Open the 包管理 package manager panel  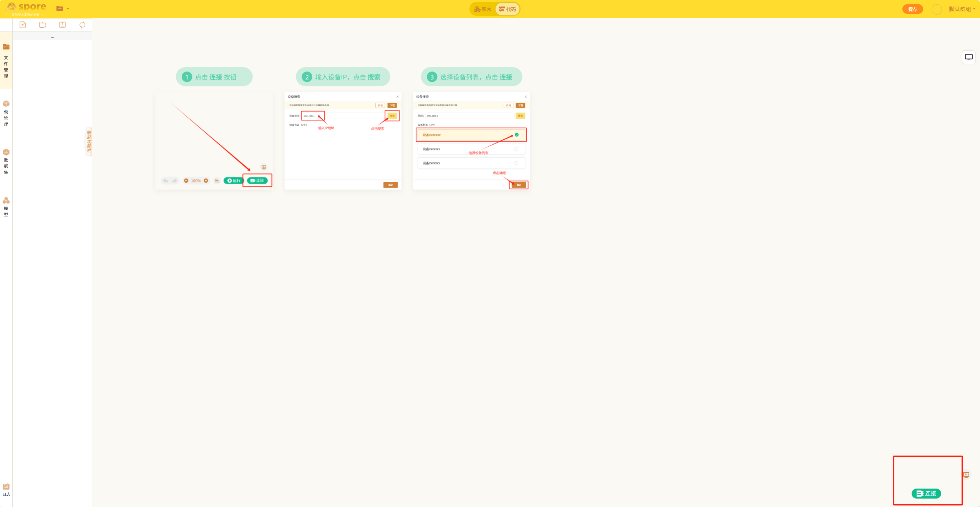(x=6, y=113)
